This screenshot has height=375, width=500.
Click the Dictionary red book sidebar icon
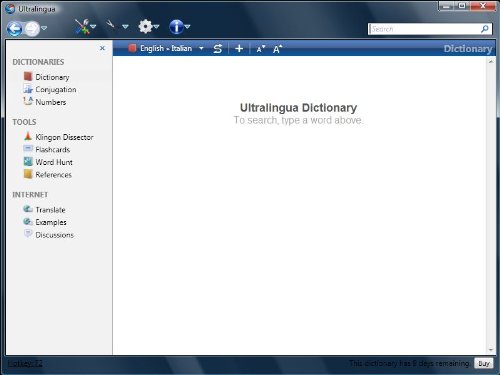(x=28, y=77)
